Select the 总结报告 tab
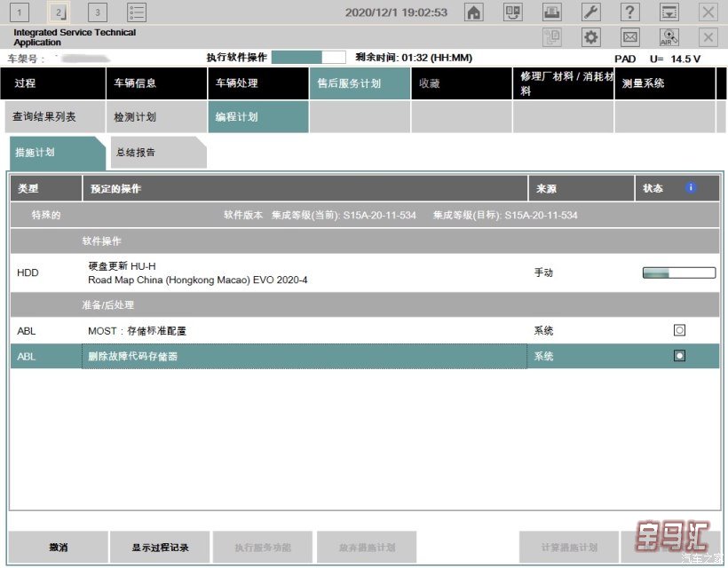This screenshot has width=728, height=568. tap(156, 153)
